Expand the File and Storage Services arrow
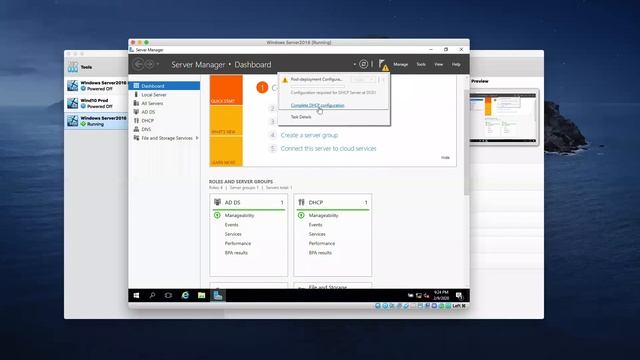Image resolution: width=640 pixels, height=360 pixels. click(197, 138)
